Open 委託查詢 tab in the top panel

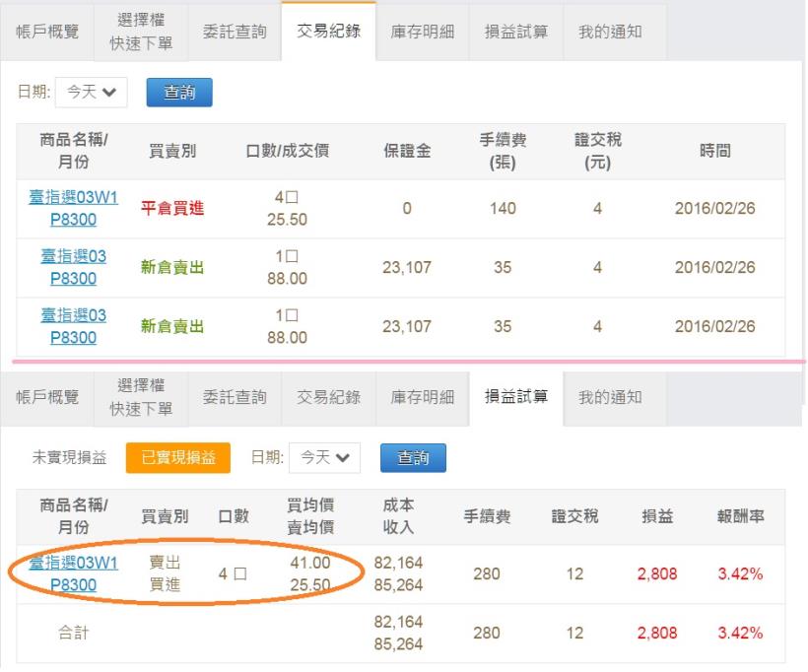click(x=235, y=32)
